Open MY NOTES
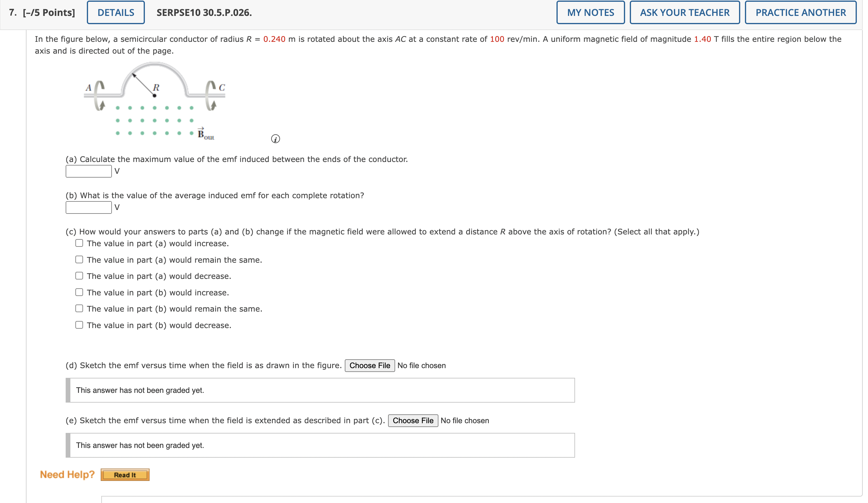868x503 pixels. [x=590, y=12]
